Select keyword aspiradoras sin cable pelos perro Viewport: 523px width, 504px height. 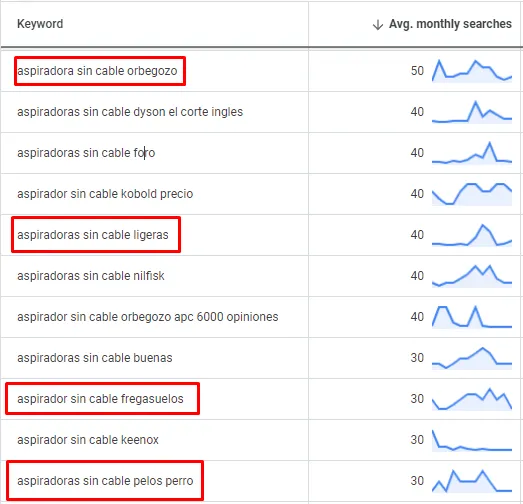[x=105, y=481]
